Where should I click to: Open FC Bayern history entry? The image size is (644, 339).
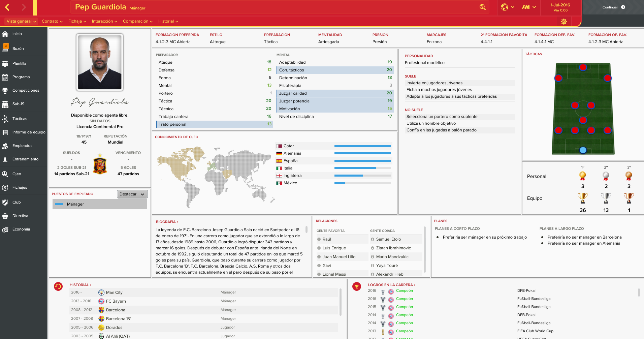(204, 301)
